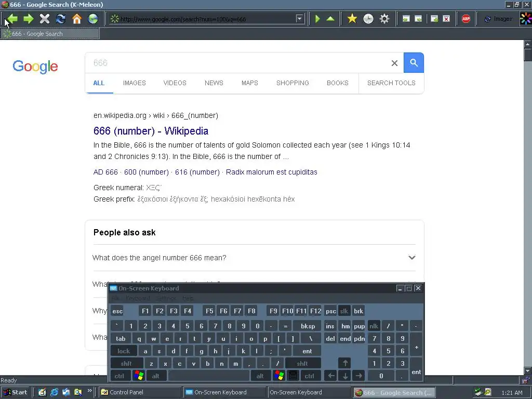Open SEARCH TOOLS options
Viewport: 532px width, 399px height.
tap(391, 83)
